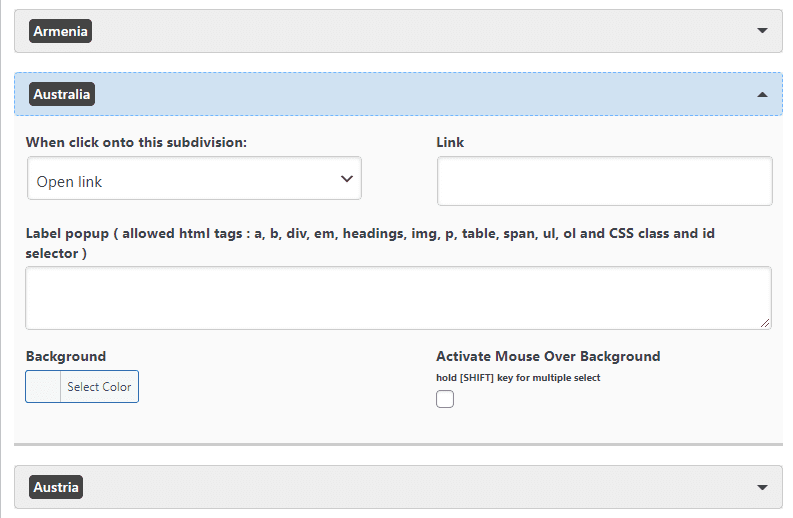Click the Australia country badge
793x518 pixels.
(x=62, y=95)
